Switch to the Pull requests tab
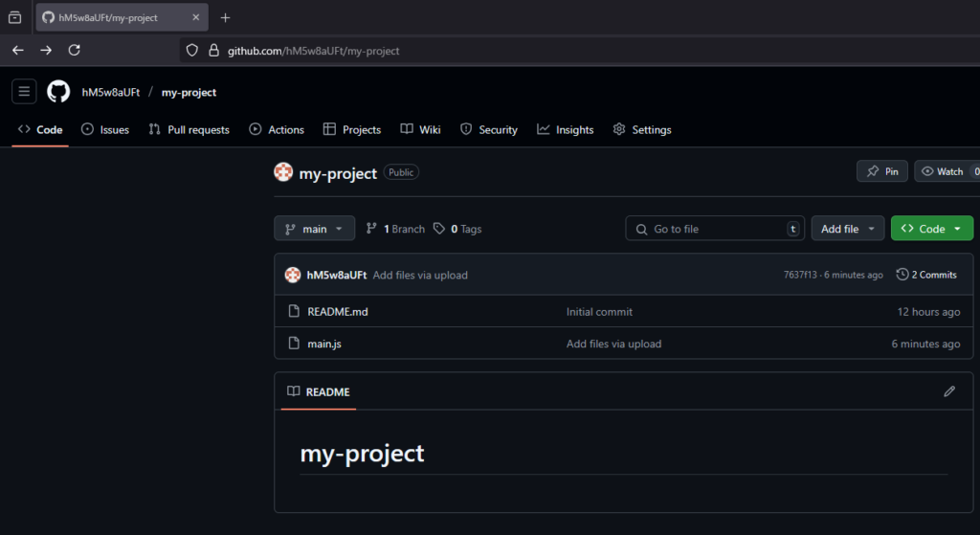The image size is (980, 535). (x=189, y=130)
